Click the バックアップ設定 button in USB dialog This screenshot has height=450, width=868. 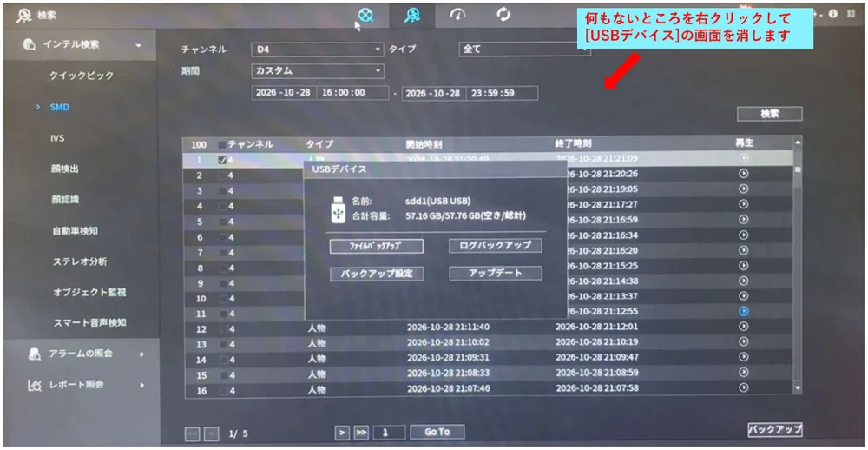[377, 274]
